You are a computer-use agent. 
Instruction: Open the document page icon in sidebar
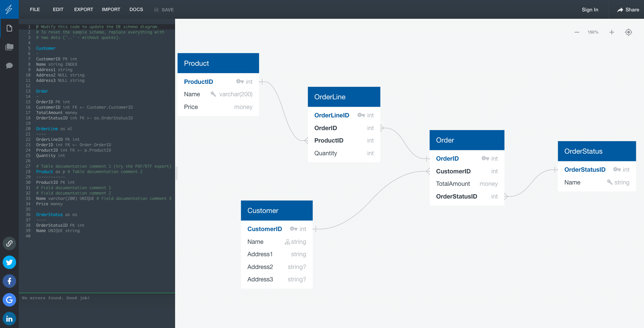[x=9, y=28]
